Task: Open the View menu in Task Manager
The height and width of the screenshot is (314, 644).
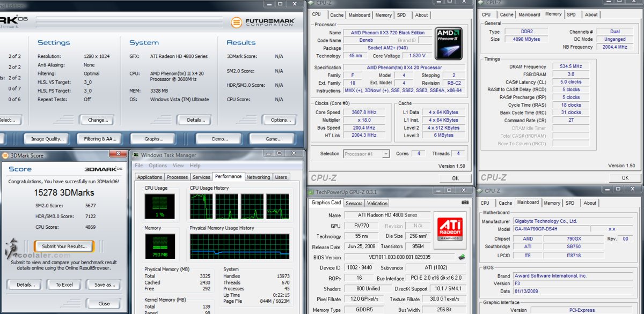Action: click(178, 166)
